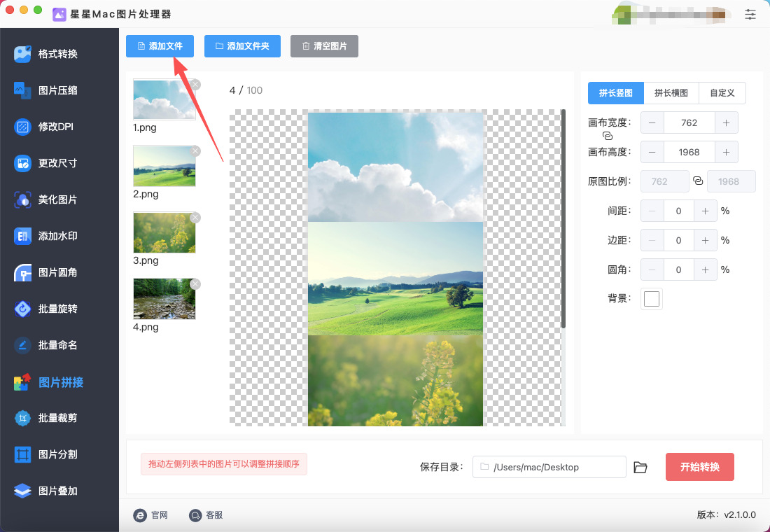Select the 3.png yellow flowers thumbnail
The image size is (770, 532).
coord(164,232)
